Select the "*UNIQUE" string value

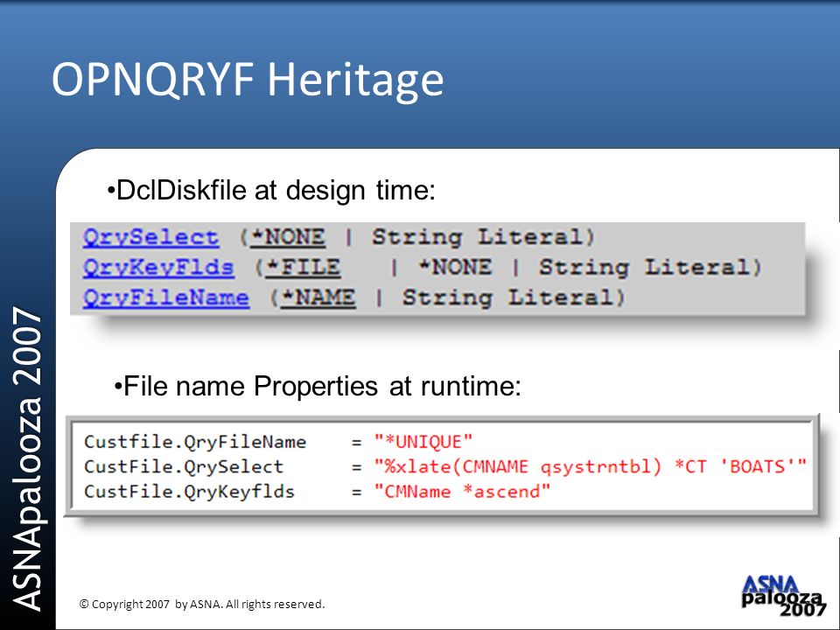pos(423,442)
